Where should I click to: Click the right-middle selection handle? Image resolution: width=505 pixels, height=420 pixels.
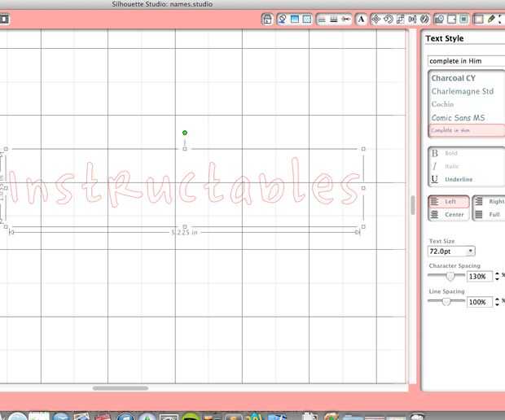pyautogui.click(x=363, y=188)
